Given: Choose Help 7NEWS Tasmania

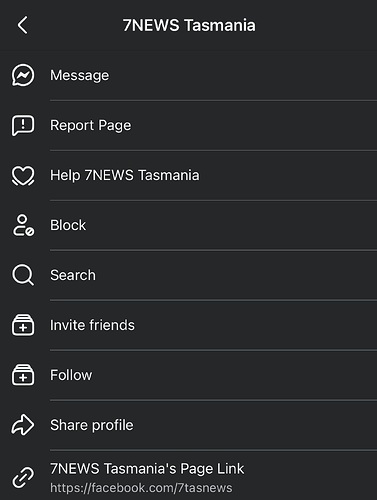Looking at the screenshot, I should pyautogui.click(x=188, y=176).
